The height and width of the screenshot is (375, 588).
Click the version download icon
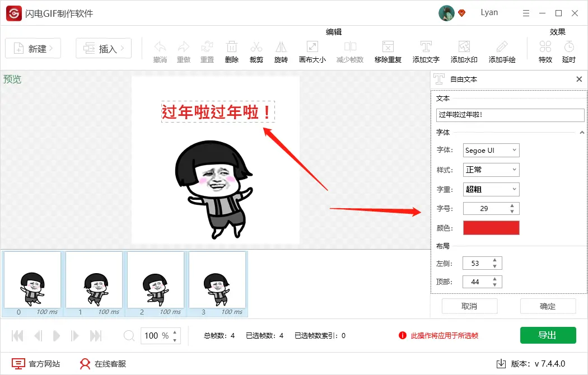point(501,363)
